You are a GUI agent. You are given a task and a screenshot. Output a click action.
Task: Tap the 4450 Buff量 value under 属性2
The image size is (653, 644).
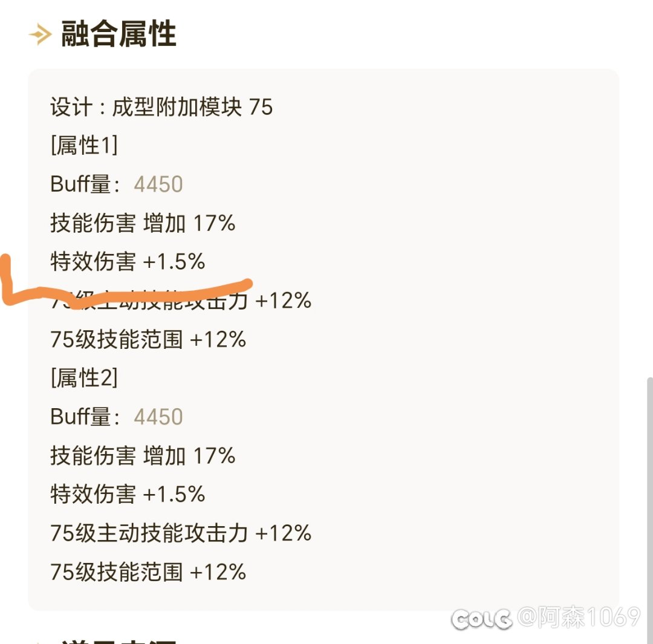[x=158, y=417]
